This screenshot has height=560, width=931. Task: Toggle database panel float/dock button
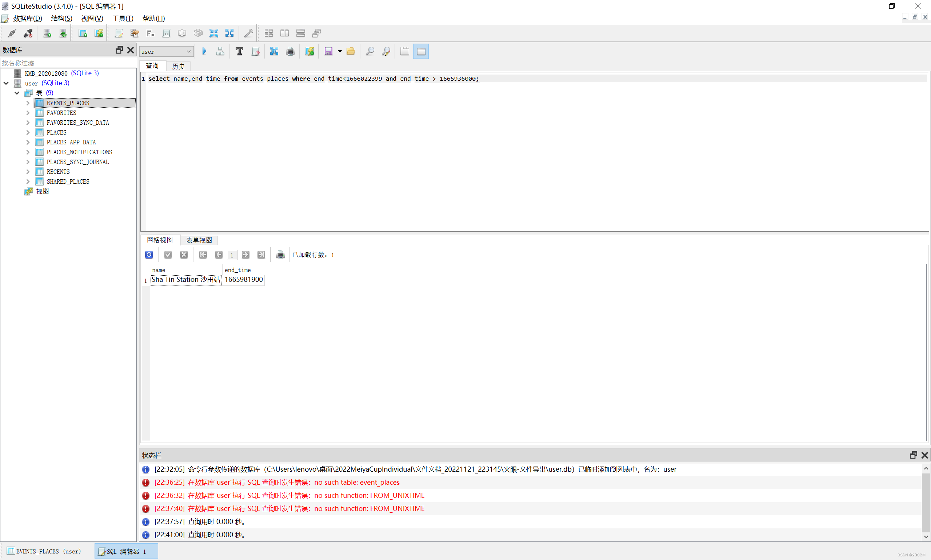coord(119,50)
